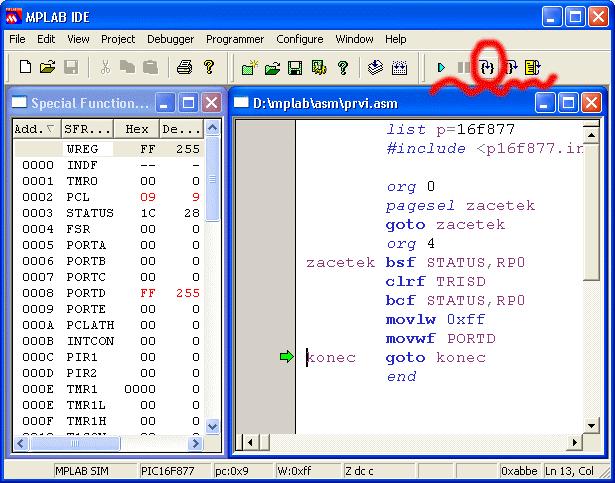Click the Reset icon in debug toolbar
The width and height of the screenshot is (615, 483).
click(x=533, y=67)
